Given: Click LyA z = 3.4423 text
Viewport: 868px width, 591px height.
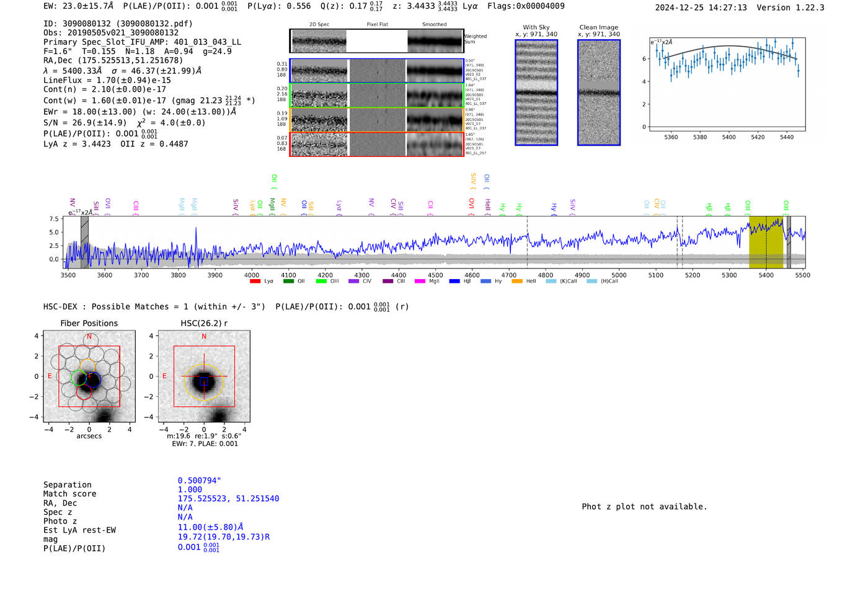Looking at the screenshot, I should 77,144.
